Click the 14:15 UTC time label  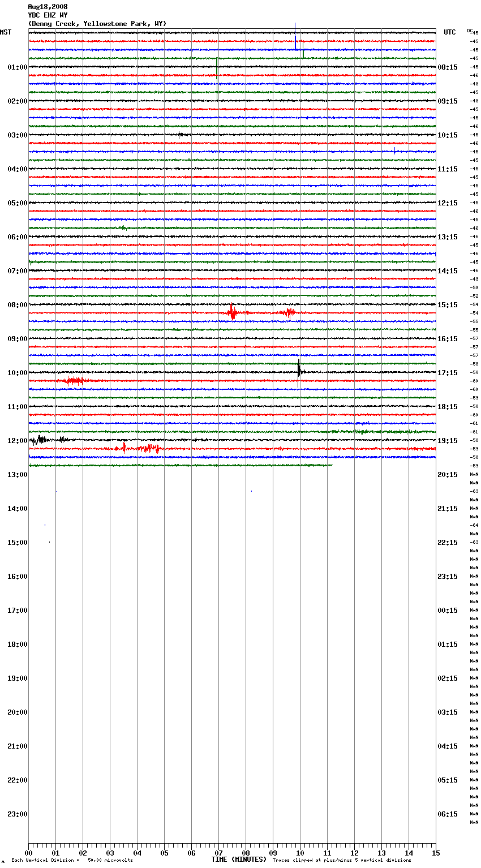(x=448, y=271)
